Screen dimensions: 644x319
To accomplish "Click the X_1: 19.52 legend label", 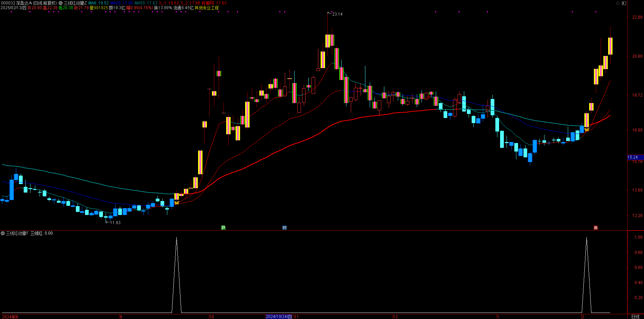I will pos(169,3).
